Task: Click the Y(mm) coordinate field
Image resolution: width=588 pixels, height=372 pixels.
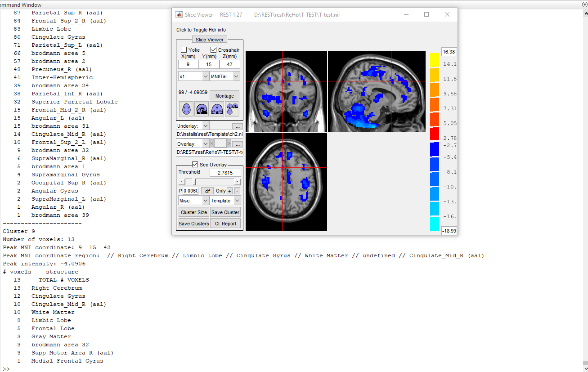Action: (209, 64)
